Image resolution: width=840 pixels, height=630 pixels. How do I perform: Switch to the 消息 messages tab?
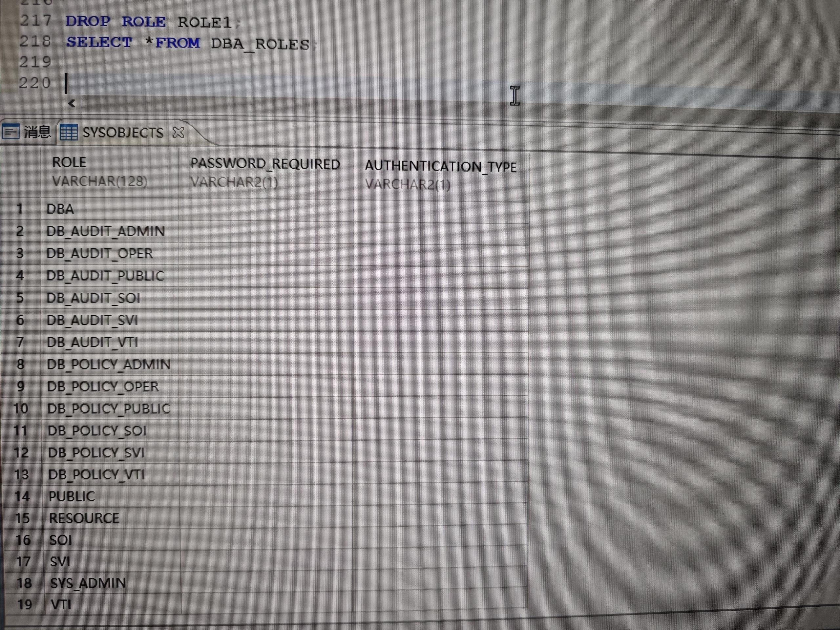point(27,132)
